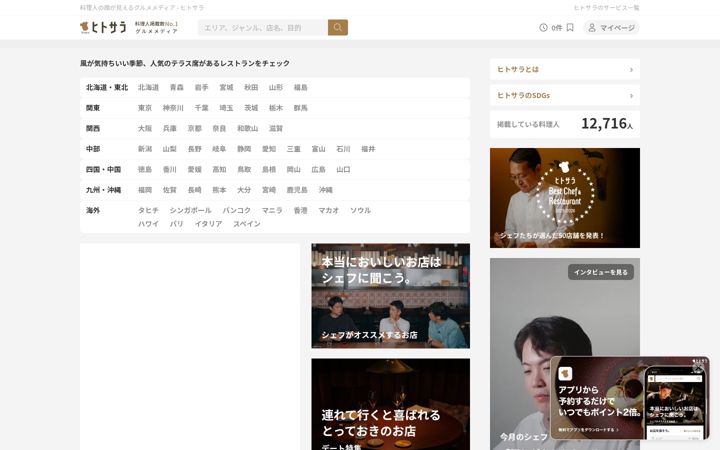
Task: Select 大阪 area link
Action: (x=145, y=129)
